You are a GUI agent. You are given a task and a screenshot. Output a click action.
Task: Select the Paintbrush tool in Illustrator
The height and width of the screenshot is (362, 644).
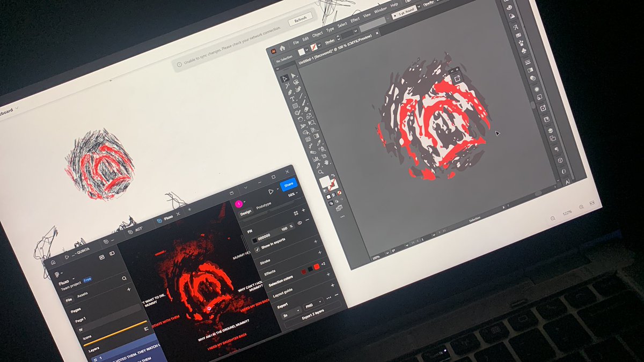(304, 102)
